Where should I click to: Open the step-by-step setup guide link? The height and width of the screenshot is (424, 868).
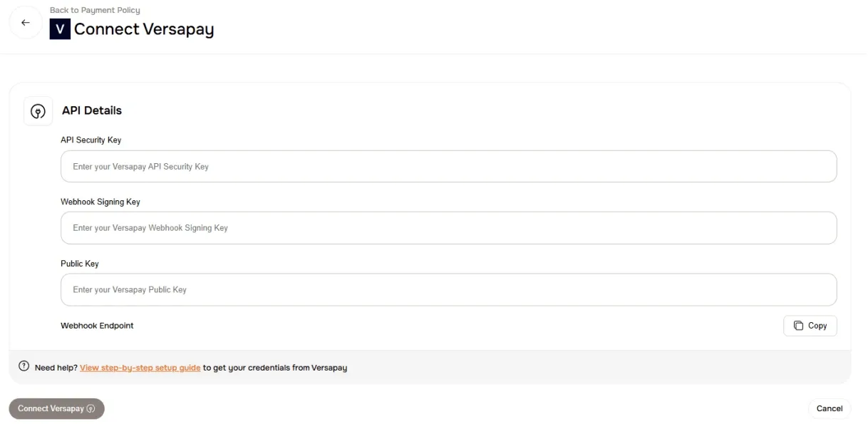[140, 368]
